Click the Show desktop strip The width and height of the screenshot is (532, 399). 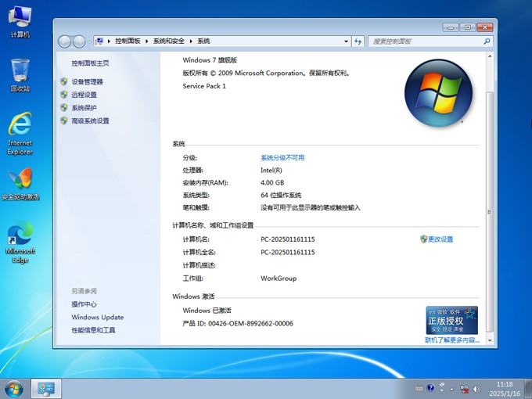point(529,389)
